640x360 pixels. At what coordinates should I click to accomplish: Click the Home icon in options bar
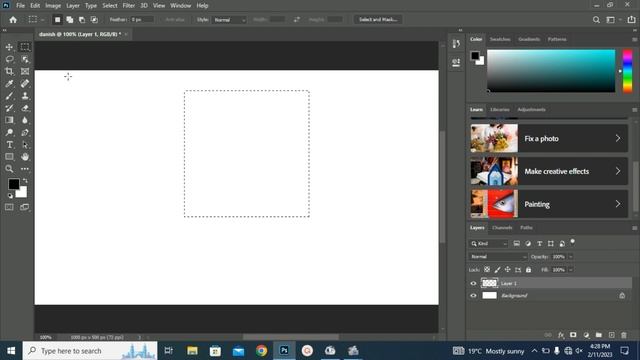click(x=13, y=20)
